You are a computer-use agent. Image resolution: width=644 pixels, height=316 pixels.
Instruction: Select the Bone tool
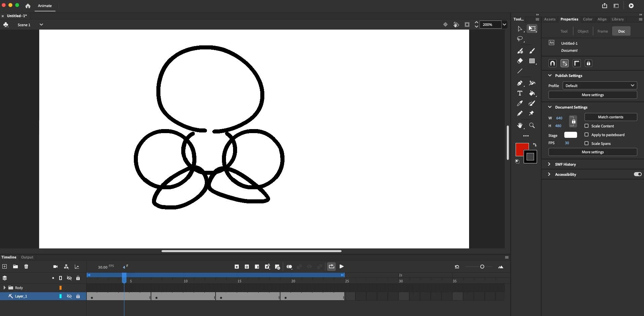click(532, 83)
